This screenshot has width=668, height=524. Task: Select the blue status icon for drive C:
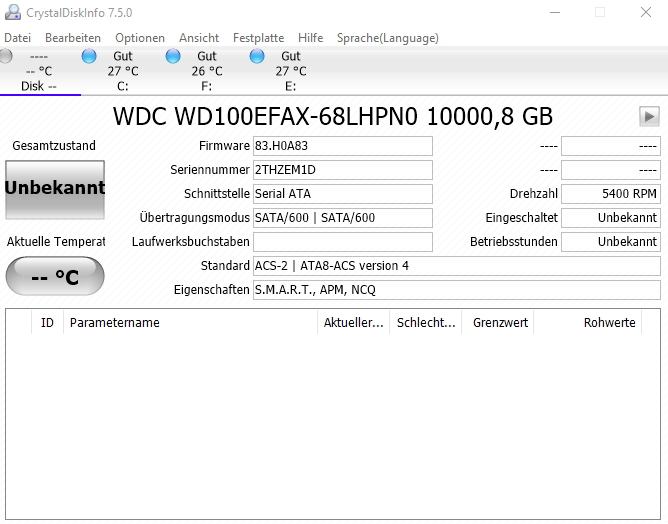pos(89,56)
